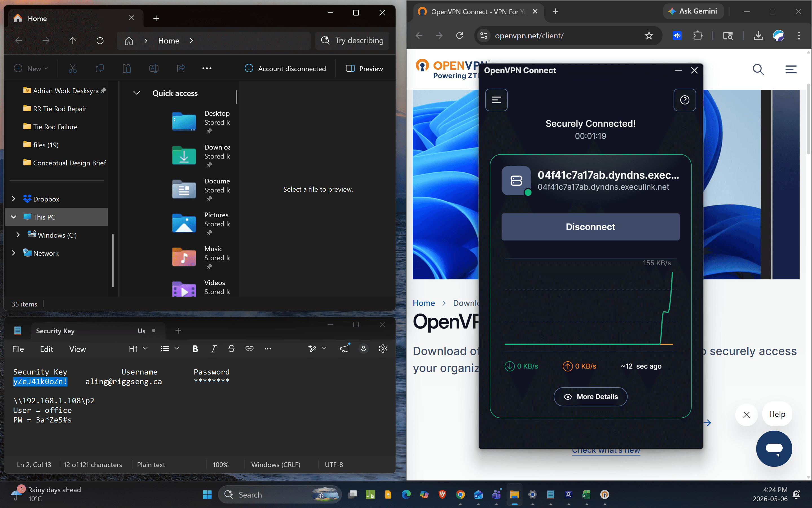
Task: Toggle italic formatting in Notepad
Action: click(x=213, y=349)
